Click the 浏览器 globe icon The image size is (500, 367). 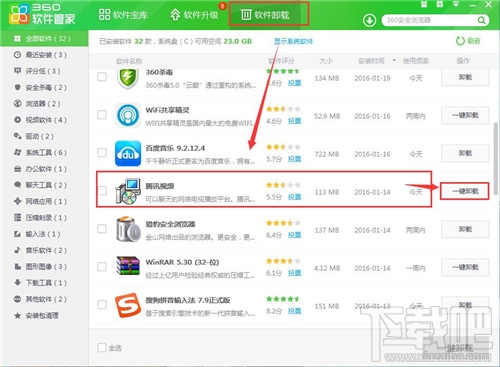17,103
